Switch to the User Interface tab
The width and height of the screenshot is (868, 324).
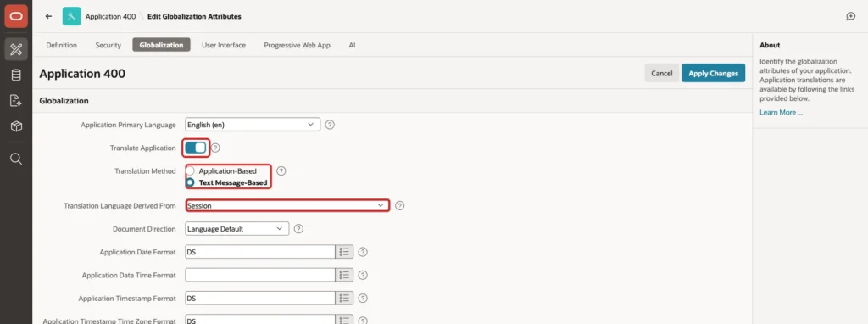point(224,45)
